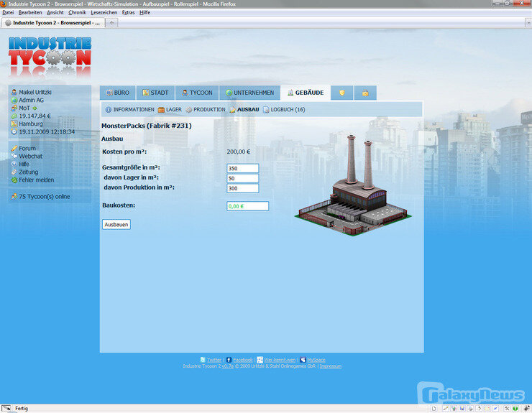
Task: Open the Wer-kennt-wen footer link
Action: coord(280,360)
